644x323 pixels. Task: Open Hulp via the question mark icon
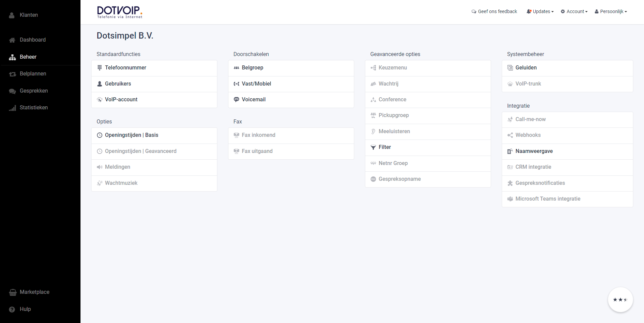point(12,309)
